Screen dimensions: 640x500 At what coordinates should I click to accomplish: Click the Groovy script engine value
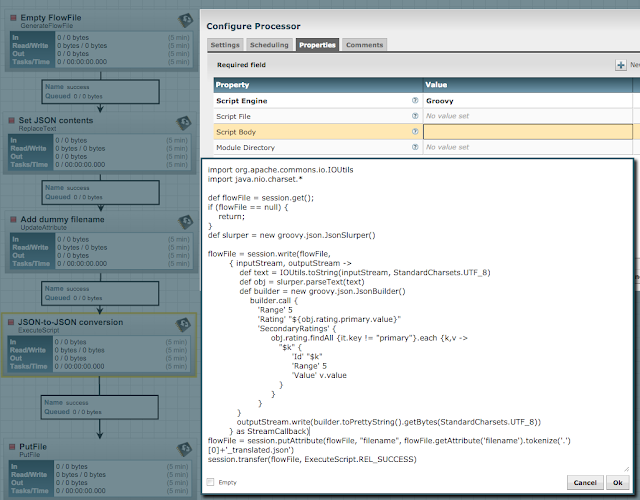pyautogui.click(x=440, y=101)
